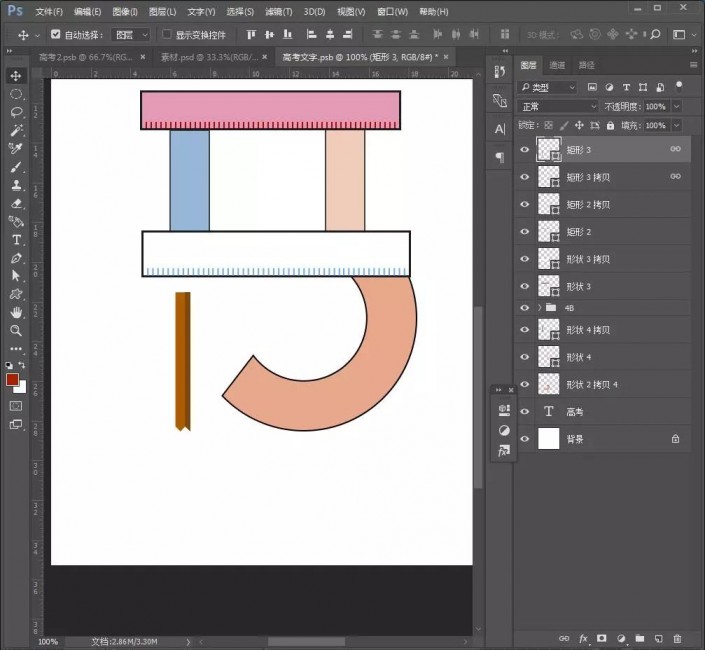Screen dimensions: 705x650
Task: Change the screen mode
Action: pyautogui.click(x=16, y=424)
